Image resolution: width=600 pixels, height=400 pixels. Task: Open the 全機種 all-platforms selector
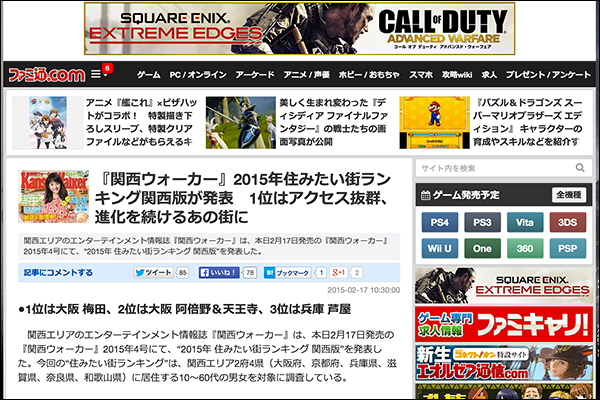point(568,195)
